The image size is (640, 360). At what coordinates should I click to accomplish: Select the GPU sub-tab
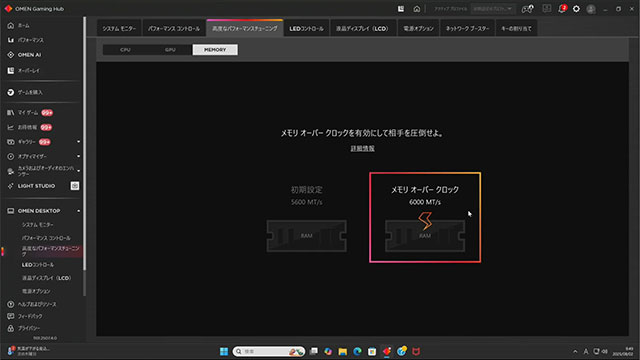pyautogui.click(x=170, y=50)
